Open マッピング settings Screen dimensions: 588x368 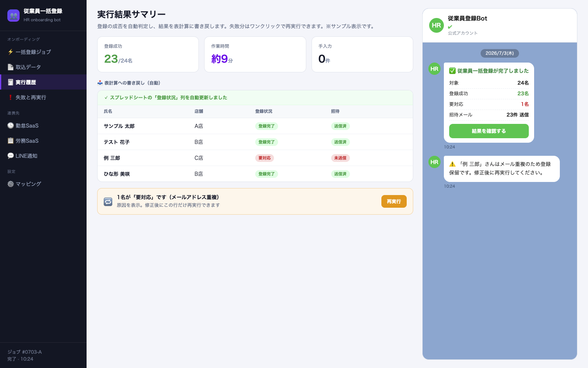click(x=43, y=184)
